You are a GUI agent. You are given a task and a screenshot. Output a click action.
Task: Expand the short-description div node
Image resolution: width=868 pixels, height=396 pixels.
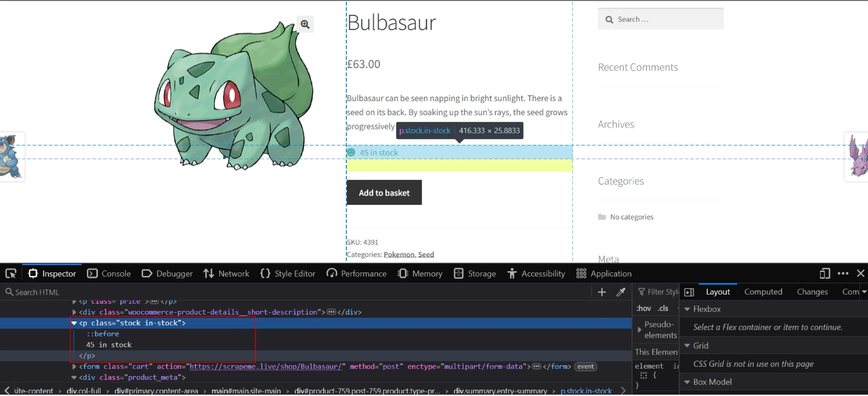[74, 312]
